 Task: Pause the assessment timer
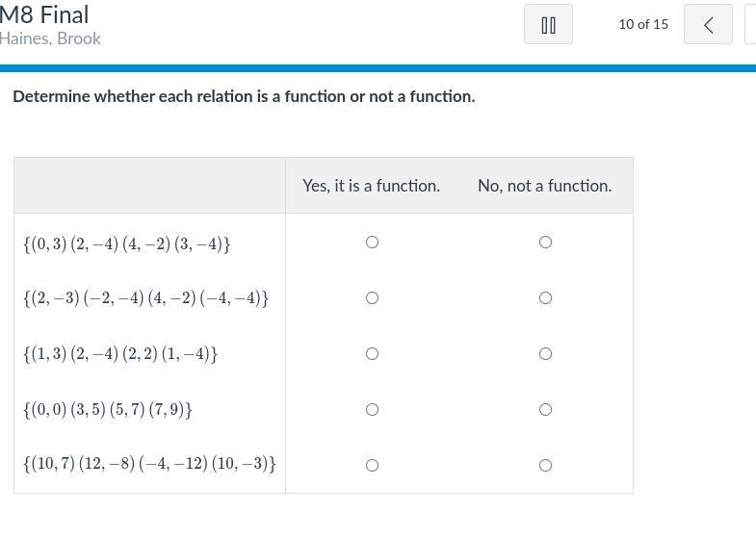click(548, 25)
